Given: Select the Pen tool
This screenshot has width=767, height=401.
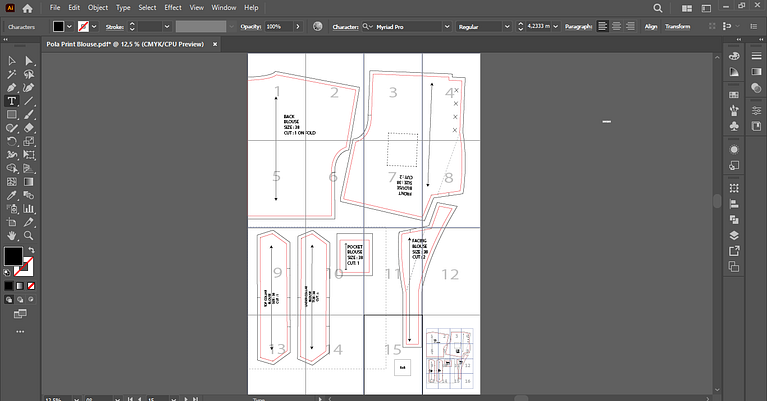Looking at the screenshot, I should coord(12,88).
